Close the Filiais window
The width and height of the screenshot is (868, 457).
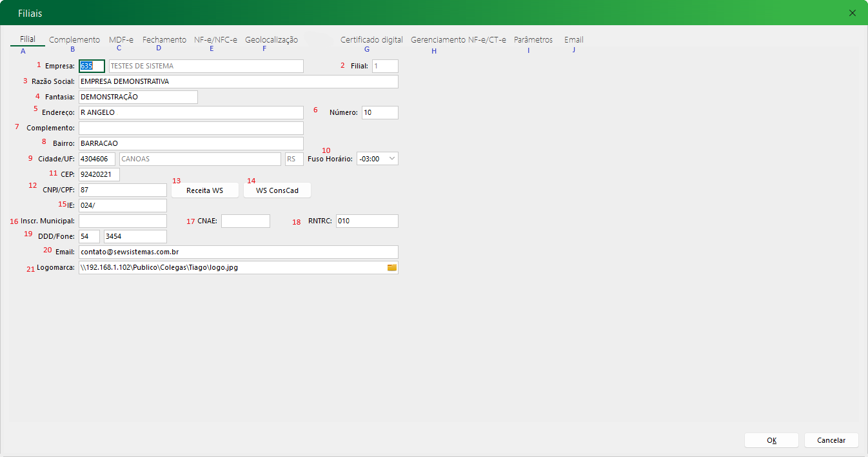pos(853,13)
